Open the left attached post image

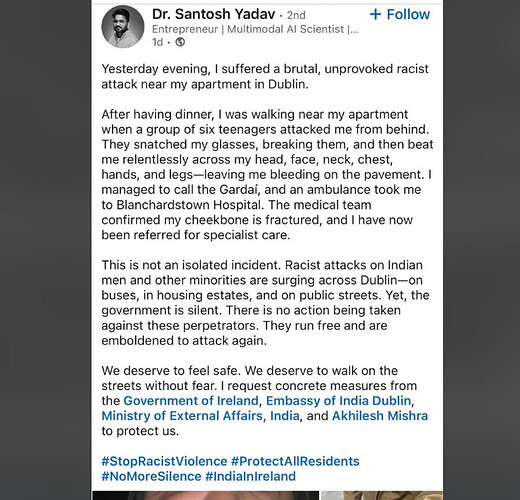pos(205,495)
